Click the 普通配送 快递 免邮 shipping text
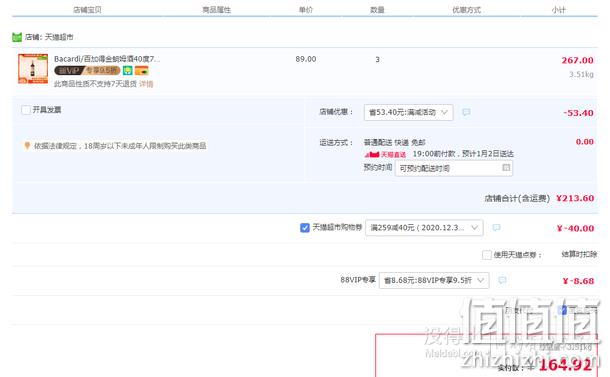The width and height of the screenshot is (610, 377). [x=394, y=142]
